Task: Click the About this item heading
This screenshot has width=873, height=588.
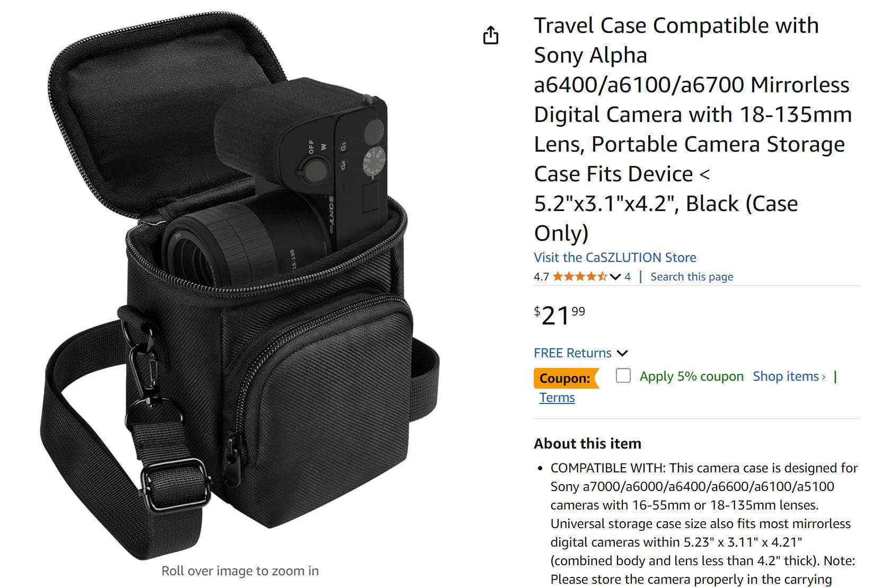Action: 587,443
